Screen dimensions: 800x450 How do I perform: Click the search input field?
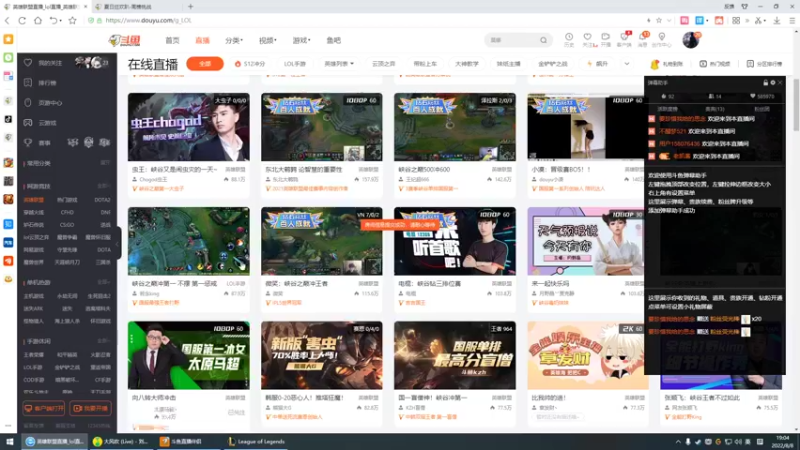[513, 40]
